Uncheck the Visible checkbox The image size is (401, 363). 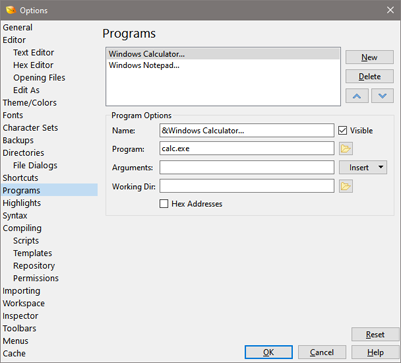(x=342, y=130)
